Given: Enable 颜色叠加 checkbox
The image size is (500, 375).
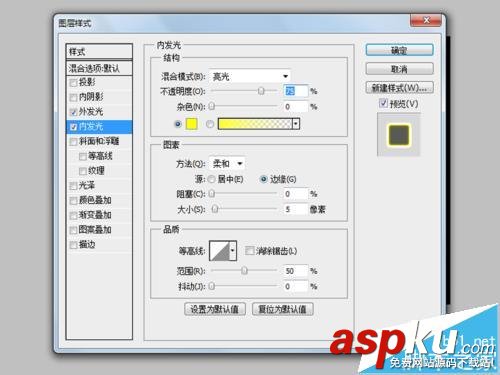Looking at the screenshot, I should point(73,201).
